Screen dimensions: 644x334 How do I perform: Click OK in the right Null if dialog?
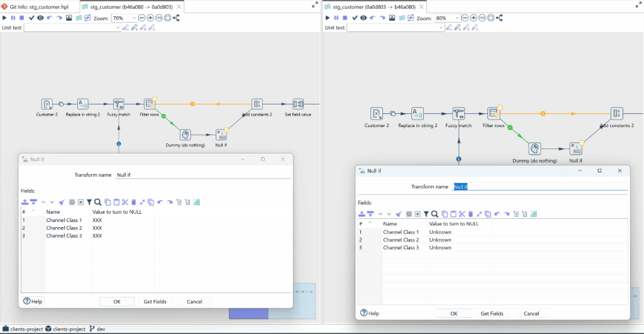[x=454, y=313]
